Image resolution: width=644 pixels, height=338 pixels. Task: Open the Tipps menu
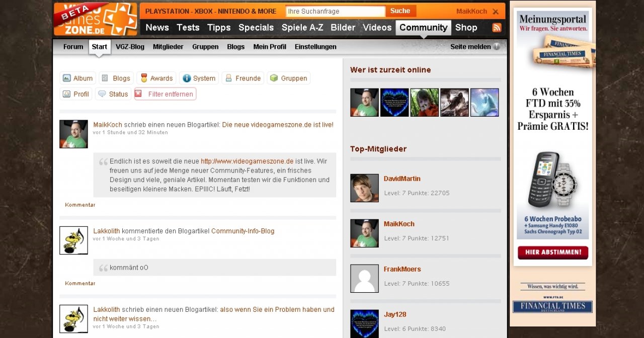coord(219,28)
